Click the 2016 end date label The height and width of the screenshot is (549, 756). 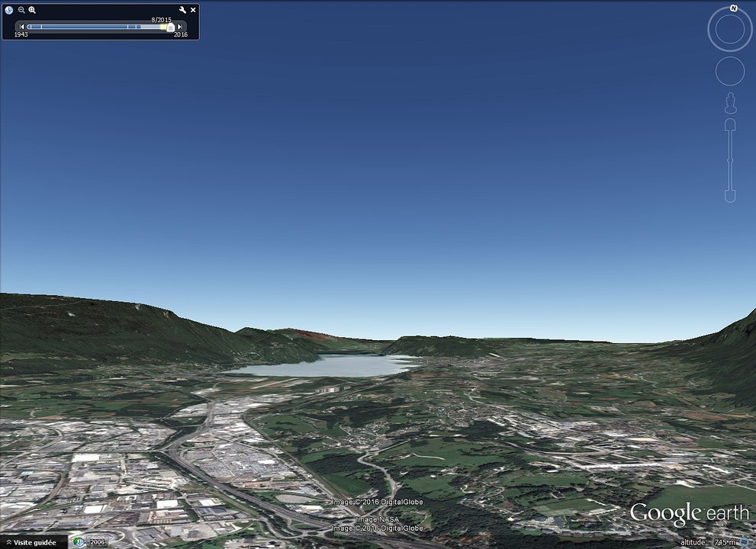coord(181,35)
